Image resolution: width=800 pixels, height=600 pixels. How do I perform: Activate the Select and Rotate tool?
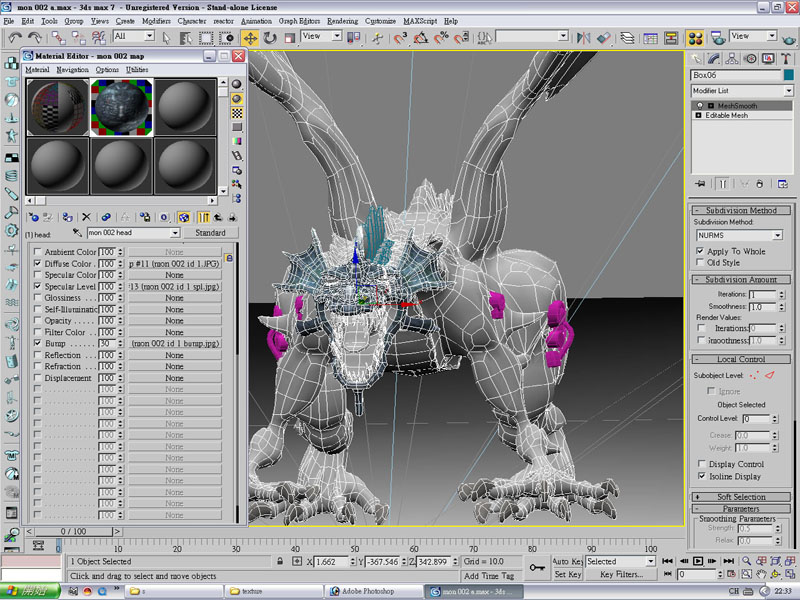click(x=270, y=38)
